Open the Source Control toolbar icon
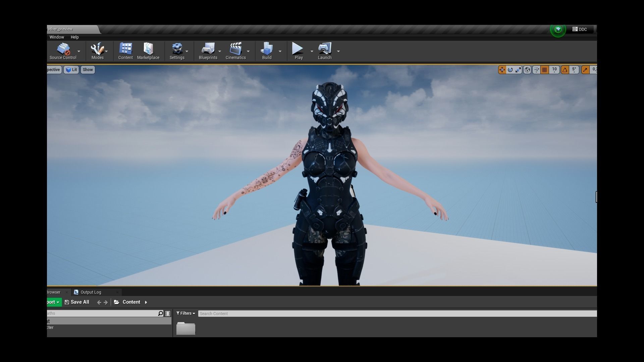Screen dimensions: 644x362 (63, 51)
